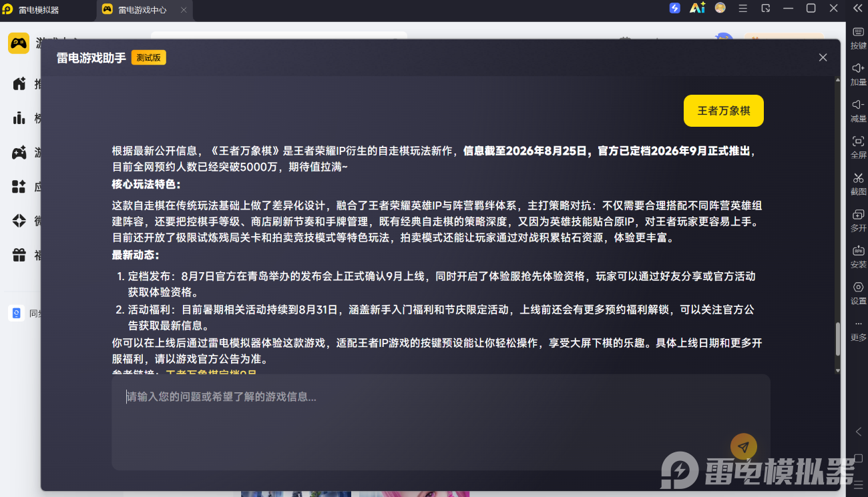Click the four-point star icon in sidebar
The height and width of the screenshot is (497, 868).
[19, 221]
